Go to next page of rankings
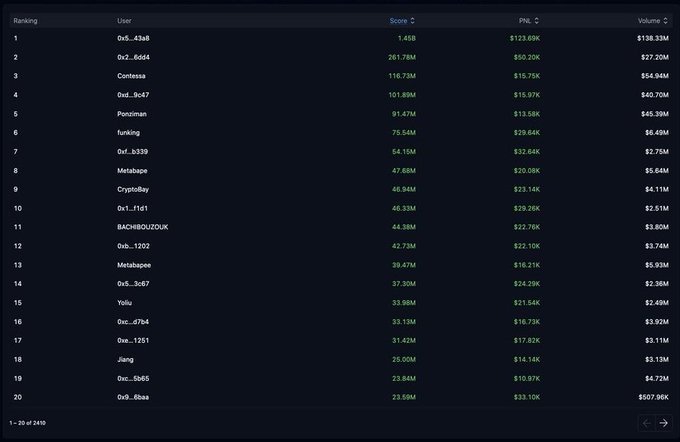The image size is (680, 442). click(664, 423)
